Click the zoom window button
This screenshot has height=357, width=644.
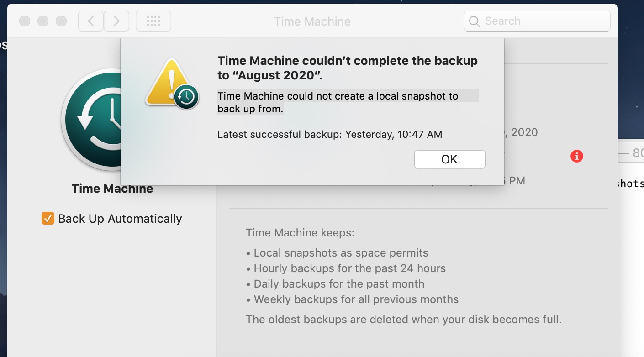[x=61, y=21]
